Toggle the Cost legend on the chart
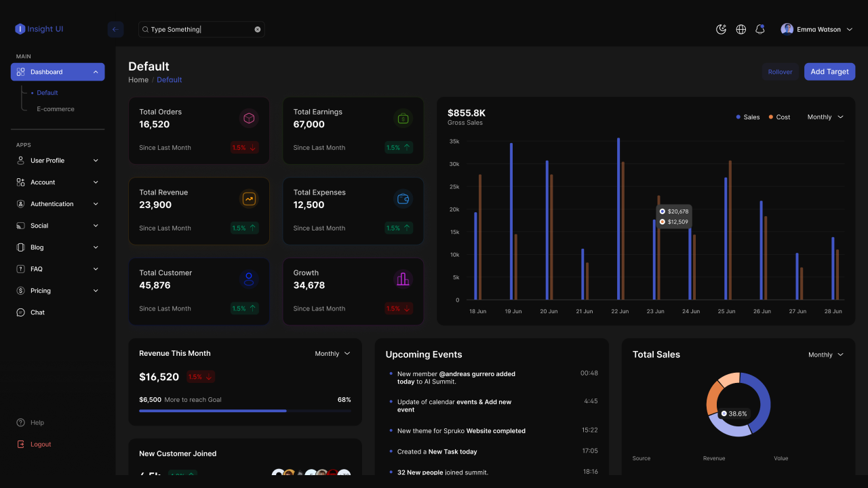 [x=778, y=117]
